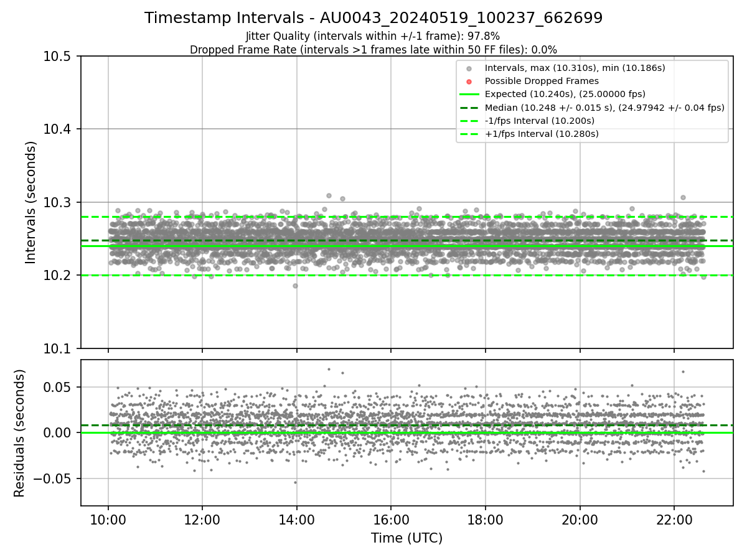Image resolution: width=747 pixels, height=560 pixels.
Task: Click the 'Residuals (seconds)' y-axis label
Action: point(20,433)
